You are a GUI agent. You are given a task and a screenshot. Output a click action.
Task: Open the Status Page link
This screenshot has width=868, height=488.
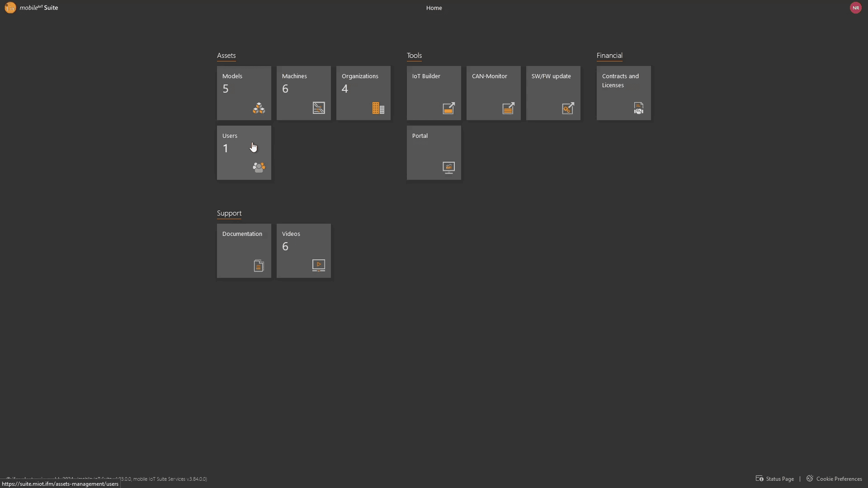[779, 479]
